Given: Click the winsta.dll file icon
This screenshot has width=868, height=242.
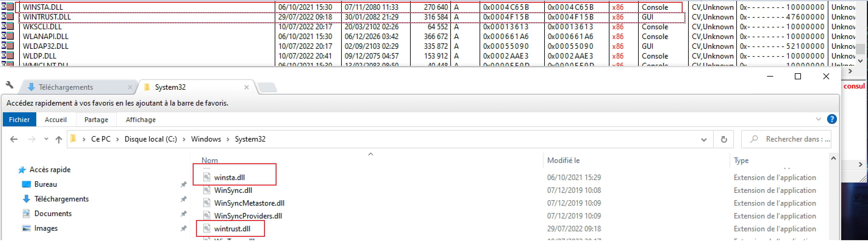Looking at the screenshot, I should pyautogui.click(x=207, y=177).
